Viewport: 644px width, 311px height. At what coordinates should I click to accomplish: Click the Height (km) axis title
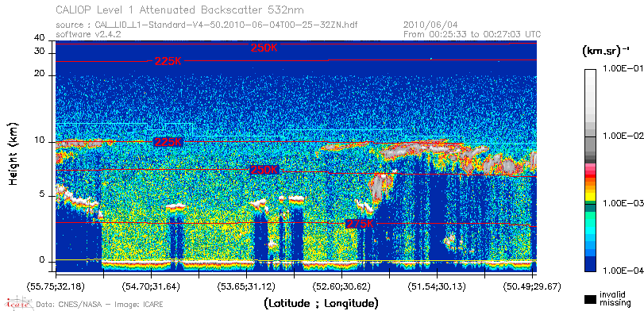click(14, 153)
